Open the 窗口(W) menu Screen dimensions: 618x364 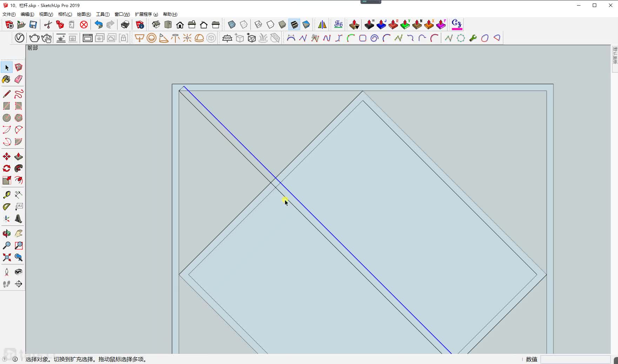pyautogui.click(x=122, y=14)
